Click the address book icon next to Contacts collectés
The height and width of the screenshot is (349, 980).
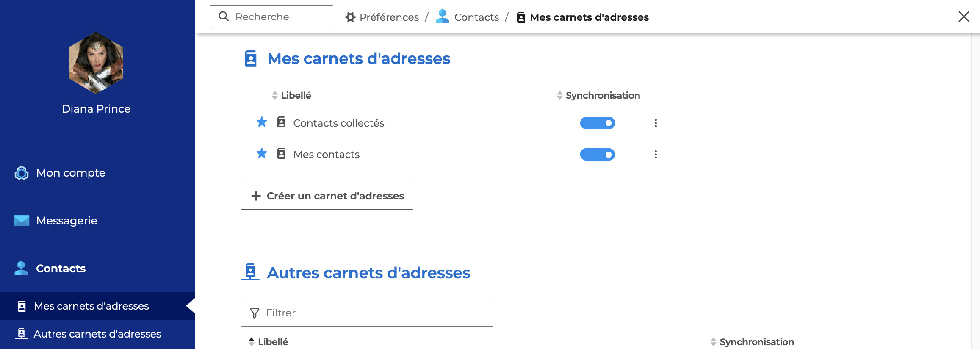coord(281,122)
